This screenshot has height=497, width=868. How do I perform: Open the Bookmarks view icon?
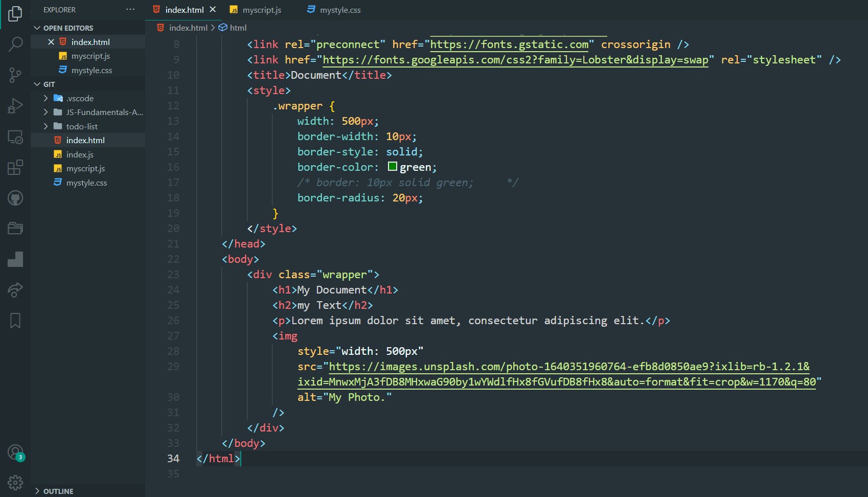point(15,321)
